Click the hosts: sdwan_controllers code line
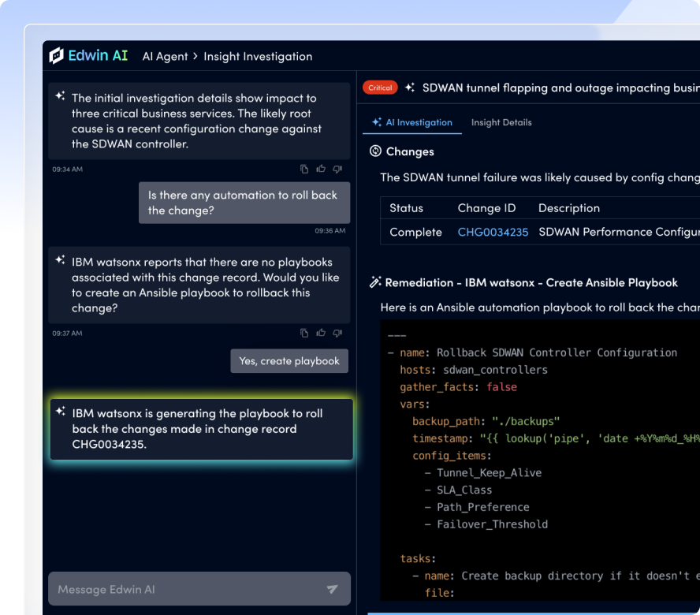The width and height of the screenshot is (700, 615). [x=474, y=370]
